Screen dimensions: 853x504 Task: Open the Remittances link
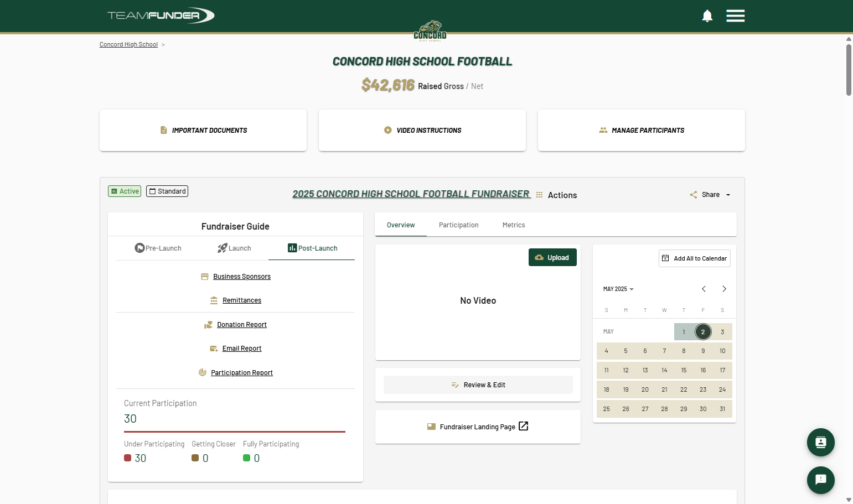coord(242,300)
